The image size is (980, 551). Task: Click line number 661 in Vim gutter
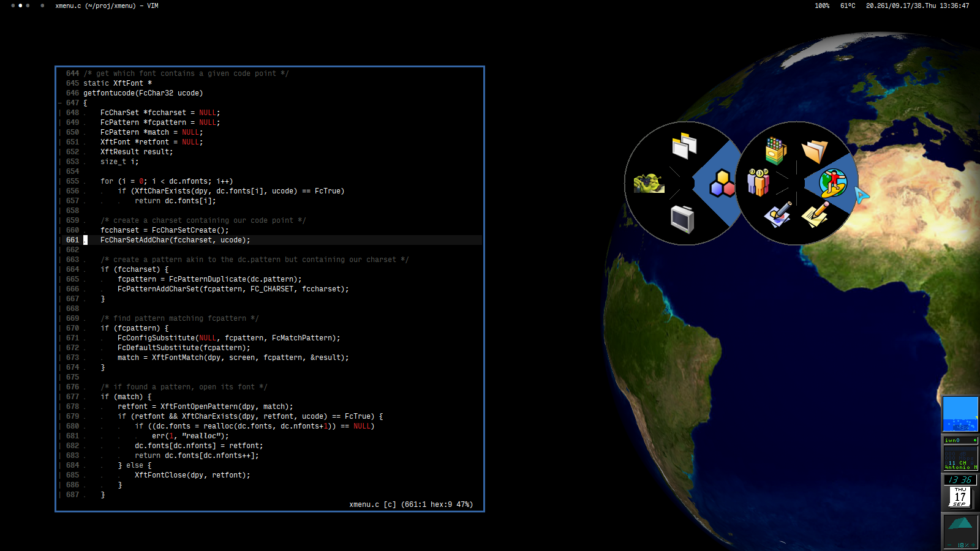click(72, 240)
